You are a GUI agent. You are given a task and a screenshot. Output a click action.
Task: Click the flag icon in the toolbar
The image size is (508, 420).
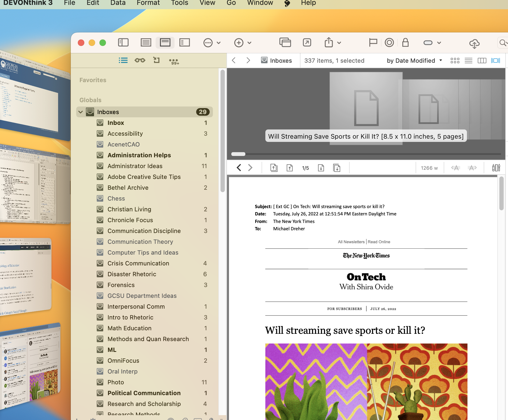pyautogui.click(x=373, y=42)
